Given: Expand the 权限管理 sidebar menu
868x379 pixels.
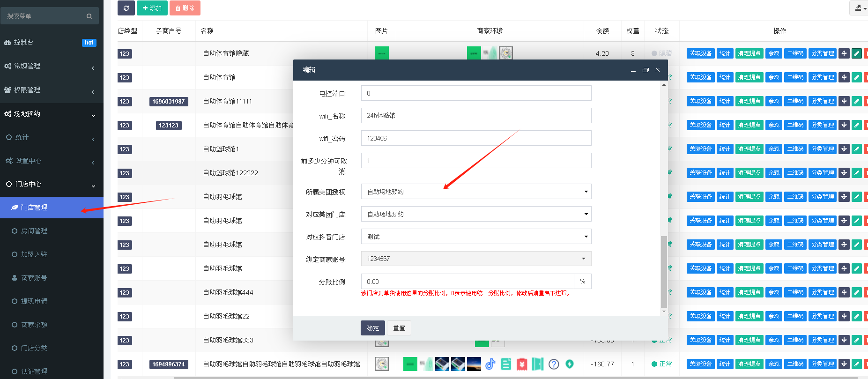Looking at the screenshot, I should [52, 90].
